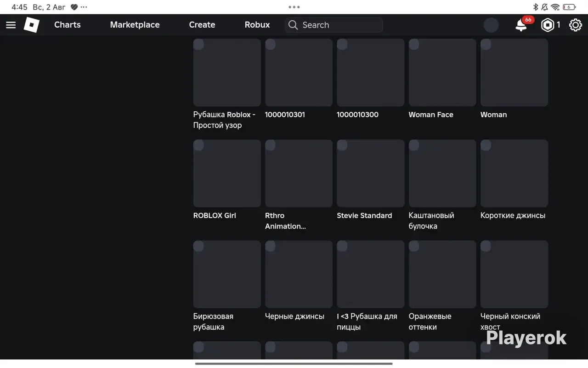Screen dimensions: 588x368
Task: View the Черный конский хвост thumbnail
Action: click(x=514, y=274)
